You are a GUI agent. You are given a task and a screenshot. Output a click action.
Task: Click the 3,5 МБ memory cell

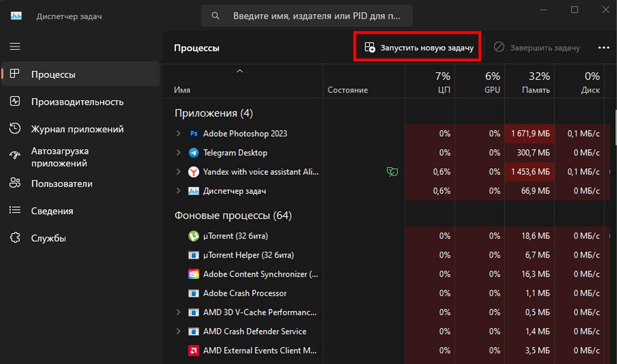[530, 351]
